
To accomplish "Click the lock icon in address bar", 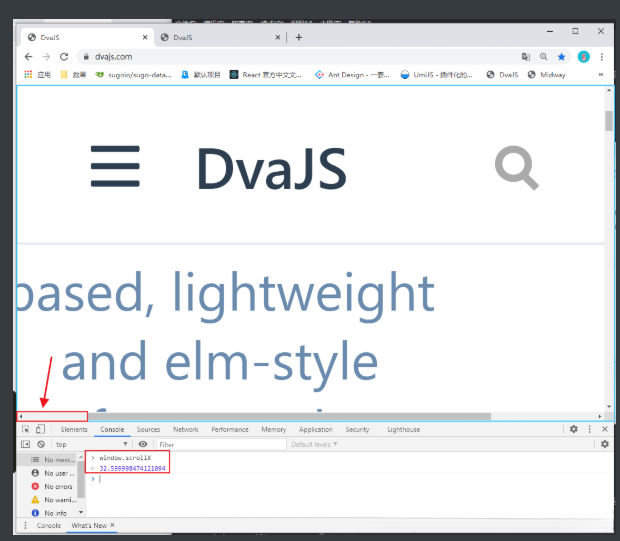I will click(x=86, y=57).
